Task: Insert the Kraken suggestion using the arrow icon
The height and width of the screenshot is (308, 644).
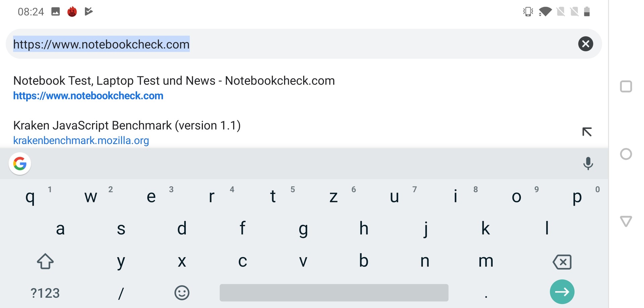Action: (x=587, y=132)
